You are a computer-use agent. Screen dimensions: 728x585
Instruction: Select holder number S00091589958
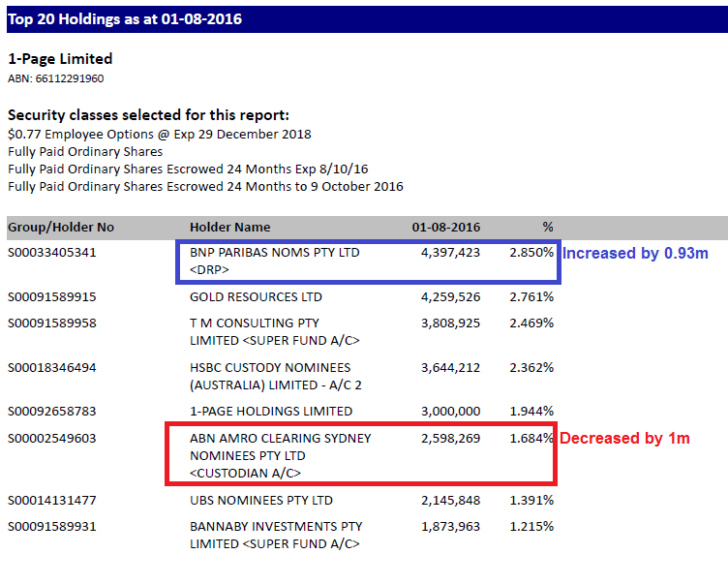52,323
